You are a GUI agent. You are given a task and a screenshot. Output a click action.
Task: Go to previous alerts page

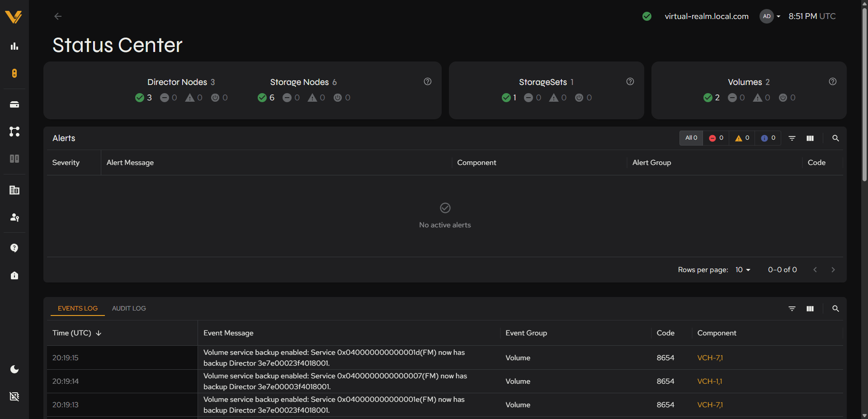tap(815, 270)
